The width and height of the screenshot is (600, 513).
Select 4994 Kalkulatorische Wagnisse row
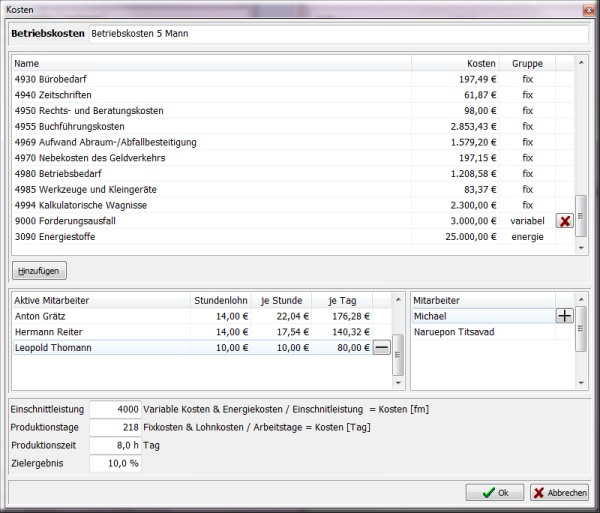(293, 205)
